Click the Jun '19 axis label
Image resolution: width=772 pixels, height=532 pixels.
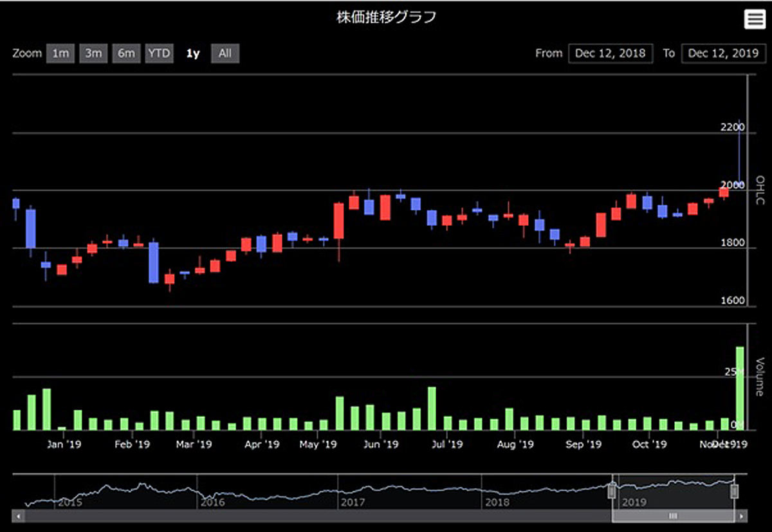[381, 444]
